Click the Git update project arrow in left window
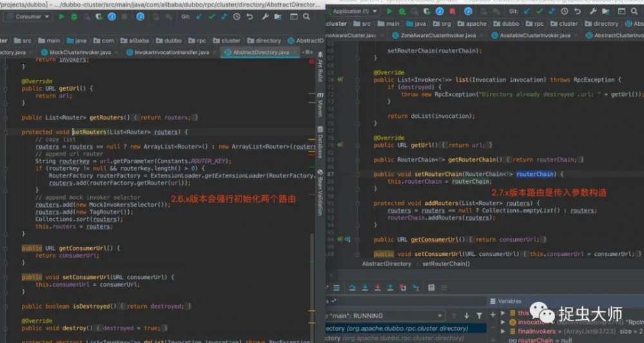This screenshot has width=644, height=343. point(199,17)
